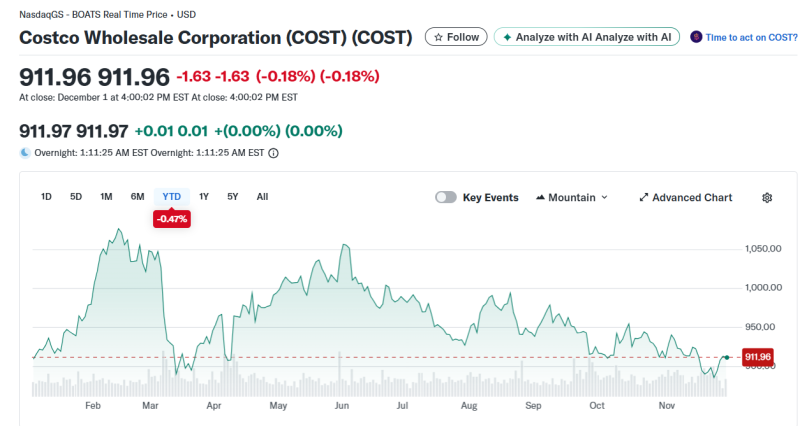This screenshot has width=800, height=426.
Task: Toggle the Key Events switch
Action: click(446, 198)
